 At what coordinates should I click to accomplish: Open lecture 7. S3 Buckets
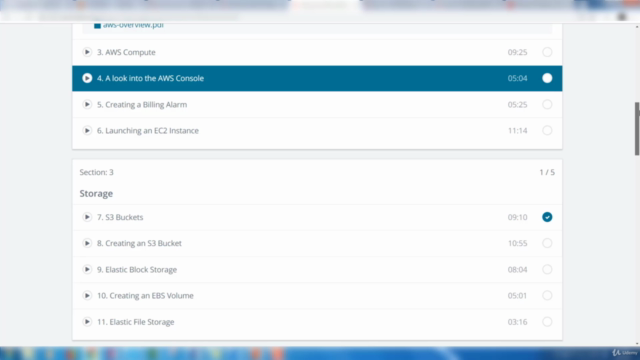pos(120,217)
